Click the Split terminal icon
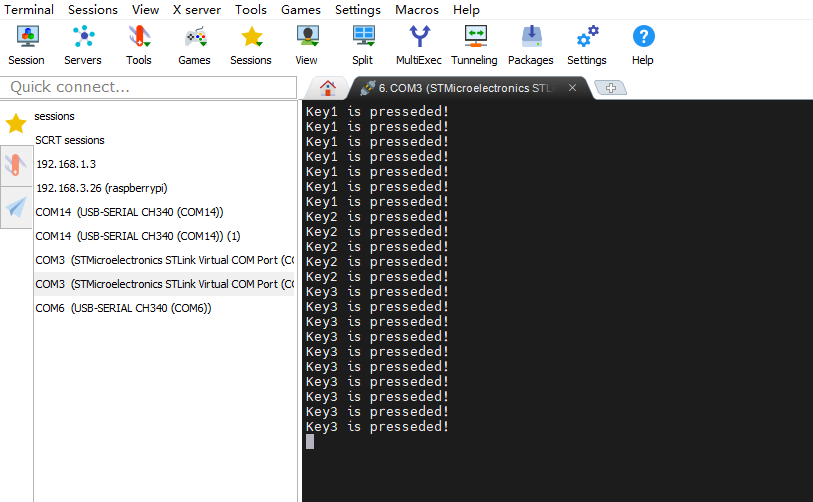Image resolution: width=813 pixels, height=502 pixels. coord(362,45)
